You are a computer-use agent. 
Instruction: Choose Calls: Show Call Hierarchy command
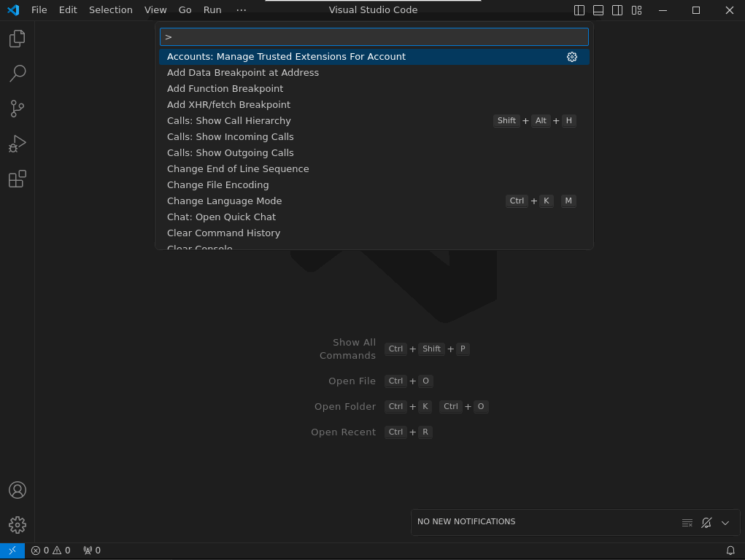point(228,120)
